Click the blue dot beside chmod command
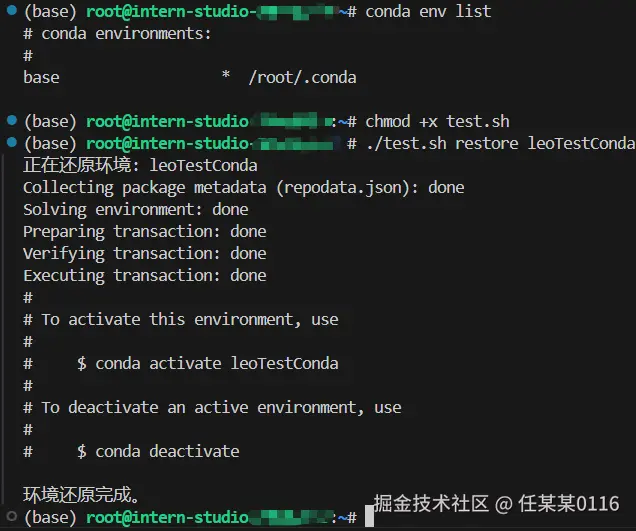636x531 pixels. [12, 120]
